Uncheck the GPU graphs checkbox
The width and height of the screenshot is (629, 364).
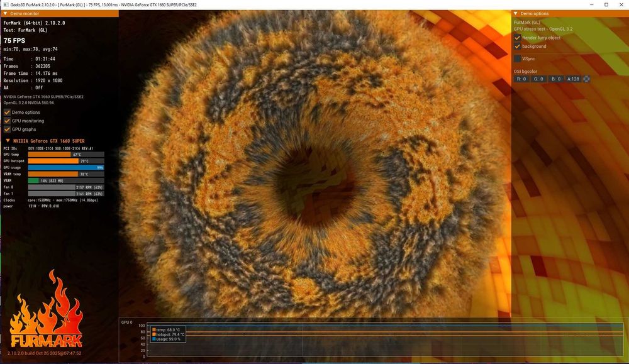(7, 129)
